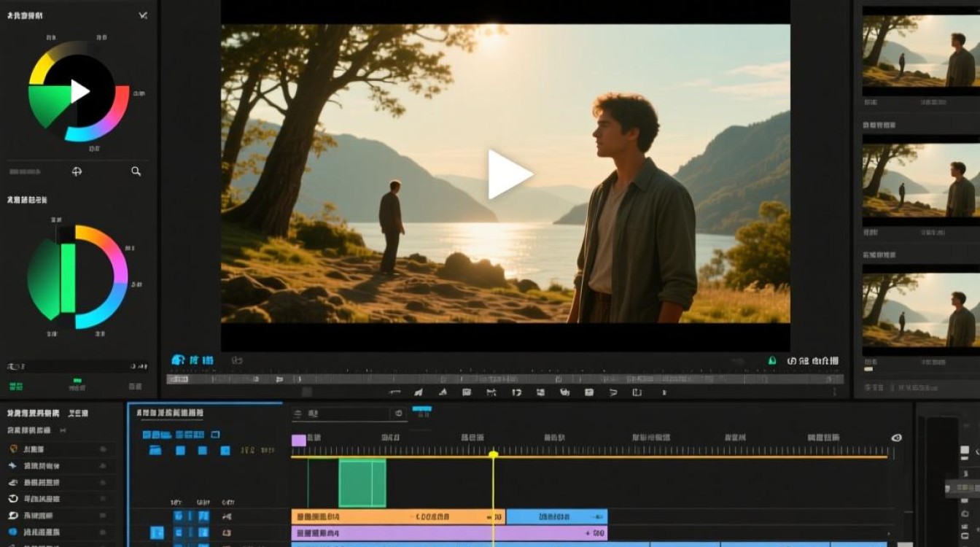This screenshot has height=547, width=980.
Task: Select the speech bubble icon in the effects list
Action: (x=13, y=516)
